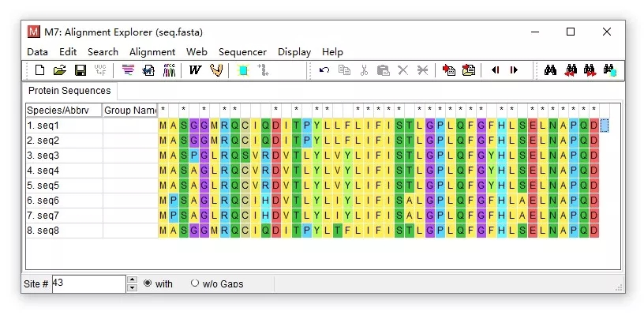
Task: Click the gray arrow realign icon
Action: point(264,70)
